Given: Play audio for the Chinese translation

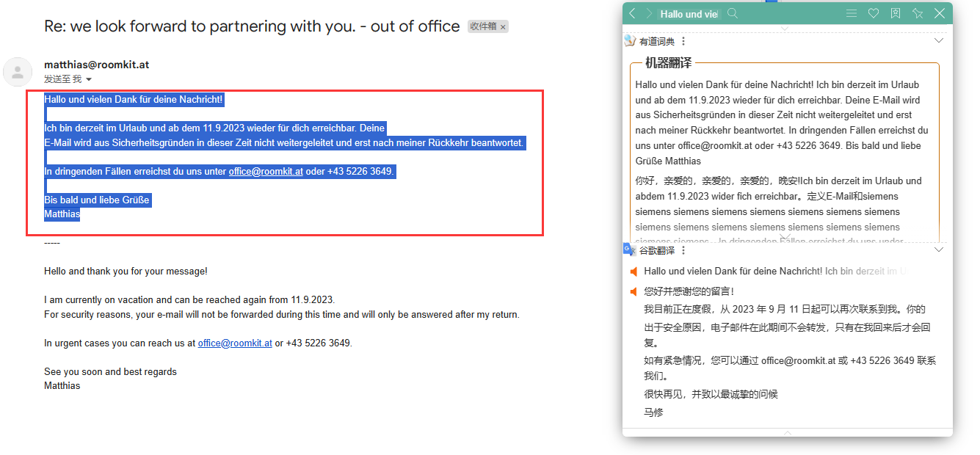Looking at the screenshot, I should 634,292.
